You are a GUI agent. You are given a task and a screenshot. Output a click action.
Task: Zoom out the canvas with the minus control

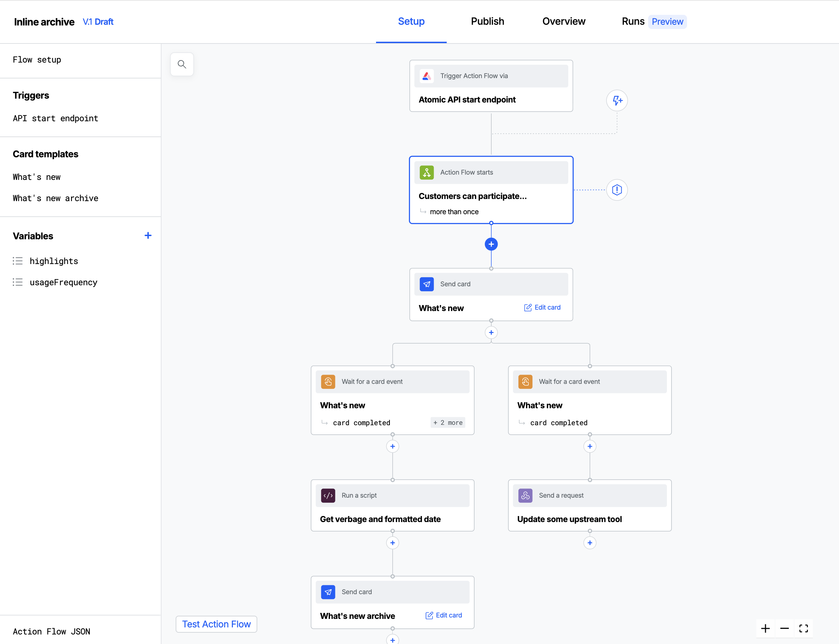[x=784, y=629]
